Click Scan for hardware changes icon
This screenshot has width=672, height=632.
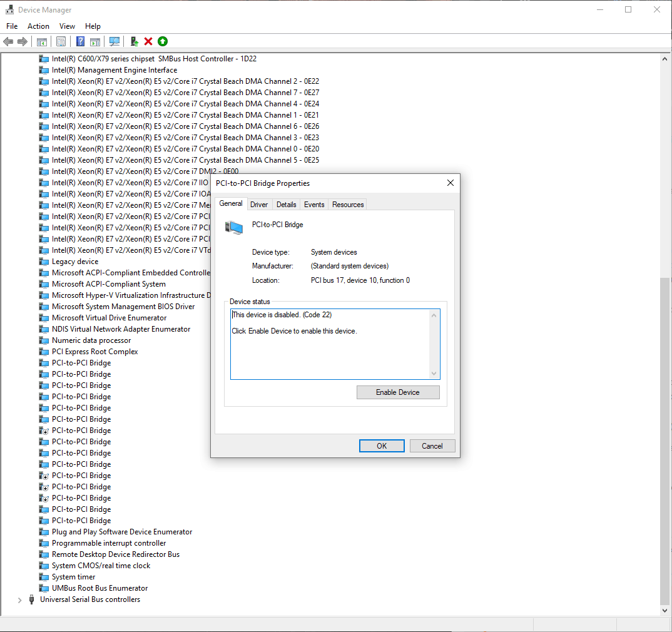(x=115, y=41)
